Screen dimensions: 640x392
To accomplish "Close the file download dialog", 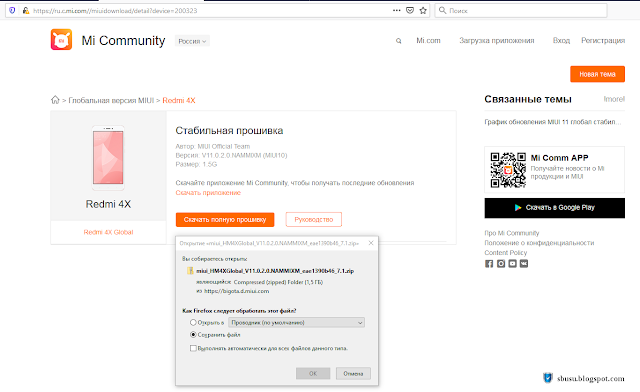I will pyautogui.click(x=371, y=243).
